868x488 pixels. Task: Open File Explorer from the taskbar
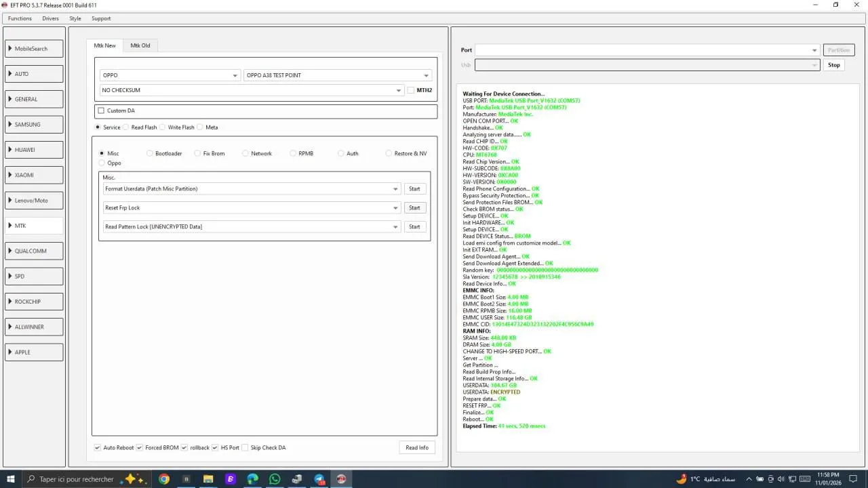(208, 479)
